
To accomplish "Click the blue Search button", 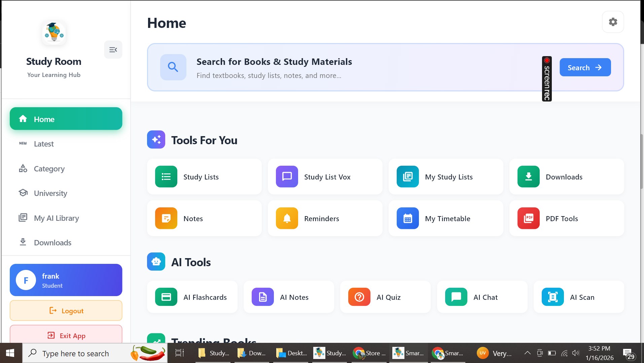I will click(x=585, y=67).
